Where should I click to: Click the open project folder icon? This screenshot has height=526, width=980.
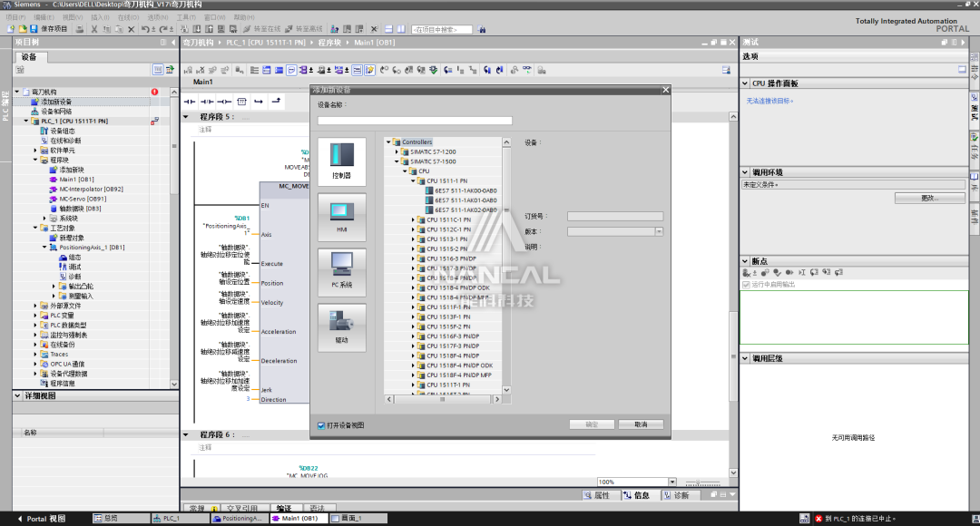[23, 29]
